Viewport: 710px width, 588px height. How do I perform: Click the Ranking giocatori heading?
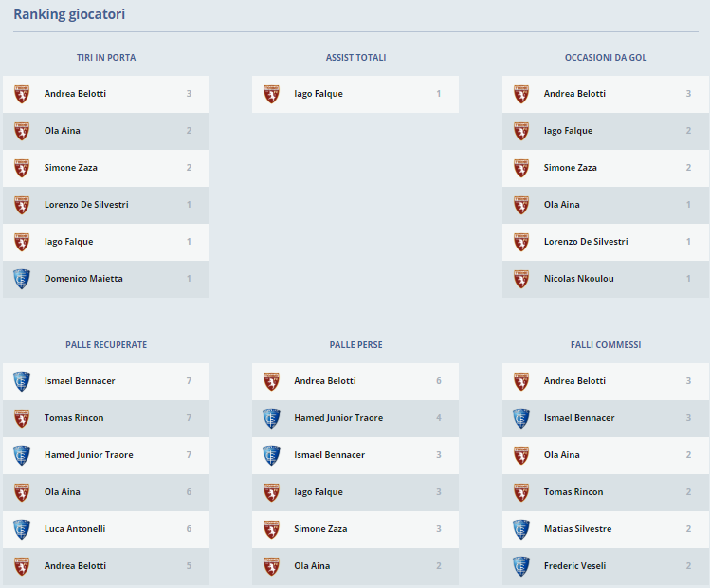(69, 15)
